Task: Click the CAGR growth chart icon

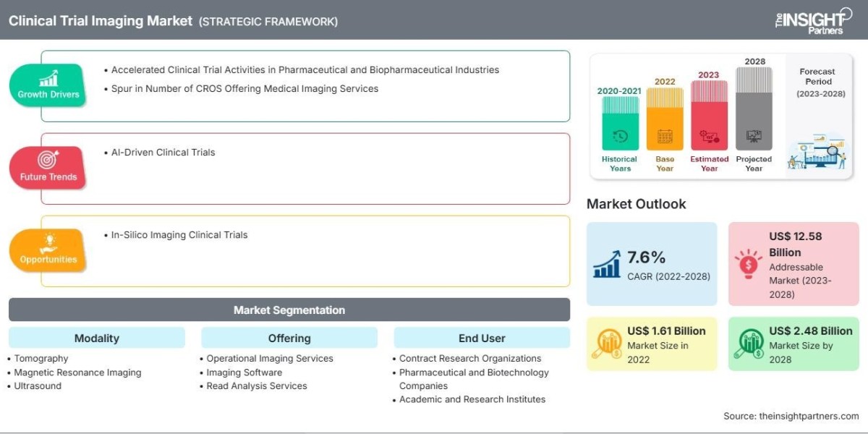Action: coord(607,265)
